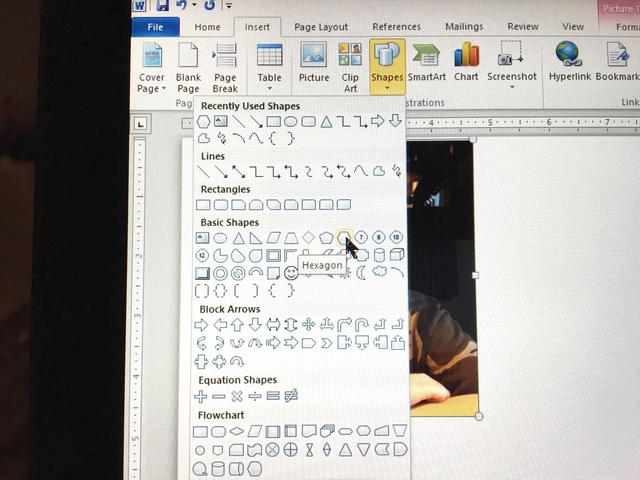The image size is (640, 480).
Task: Choose the Smiley Face shape
Action: 291,273
